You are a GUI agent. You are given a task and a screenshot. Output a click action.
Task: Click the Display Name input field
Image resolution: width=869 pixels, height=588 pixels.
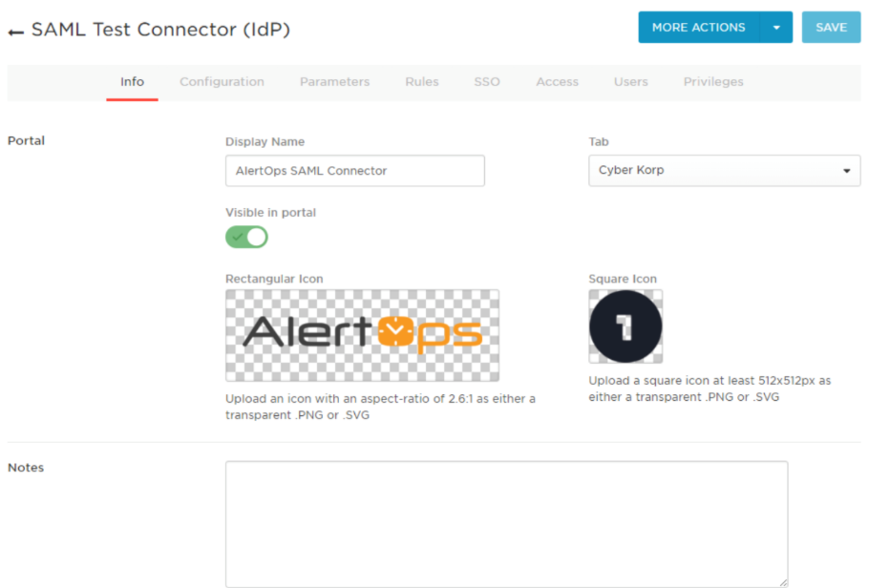point(354,171)
